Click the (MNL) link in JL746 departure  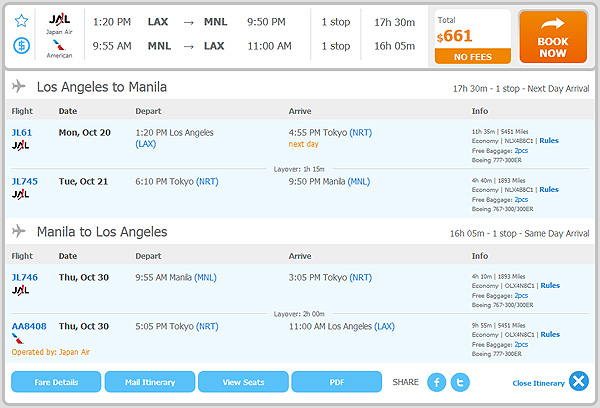click(x=205, y=277)
